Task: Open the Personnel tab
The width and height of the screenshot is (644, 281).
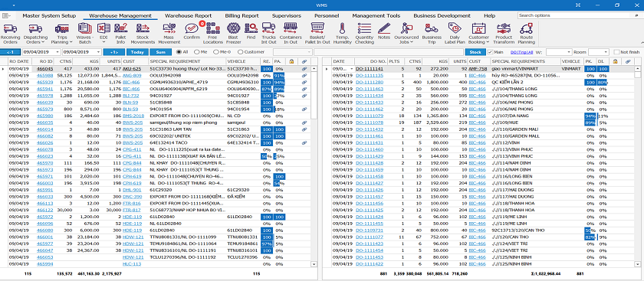Action: point(327,15)
